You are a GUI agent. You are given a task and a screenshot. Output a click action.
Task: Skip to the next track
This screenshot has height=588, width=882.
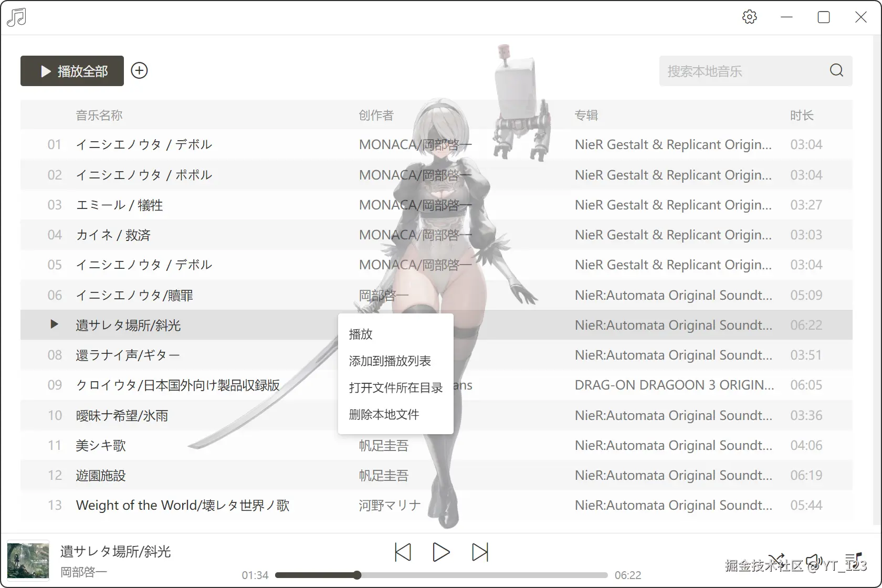480,552
